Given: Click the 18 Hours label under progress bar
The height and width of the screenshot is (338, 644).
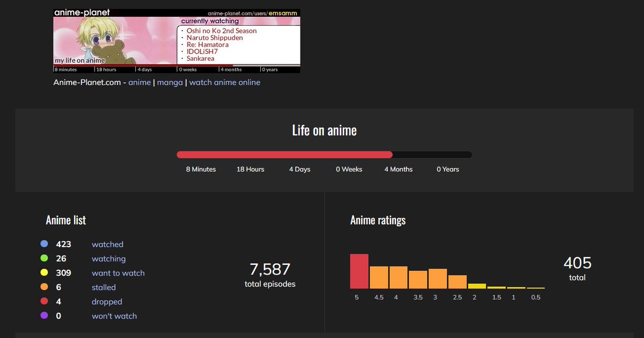Looking at the screenshot, I should tap(250, 169).
